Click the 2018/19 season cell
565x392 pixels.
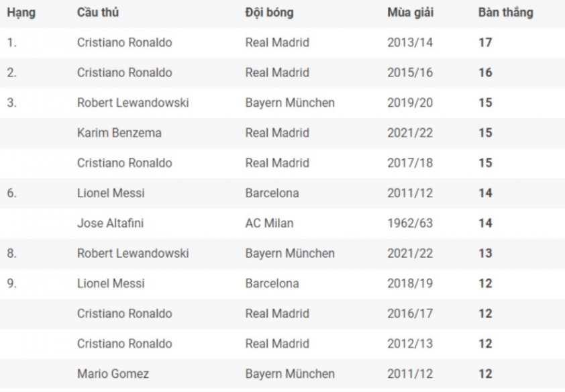410,283
